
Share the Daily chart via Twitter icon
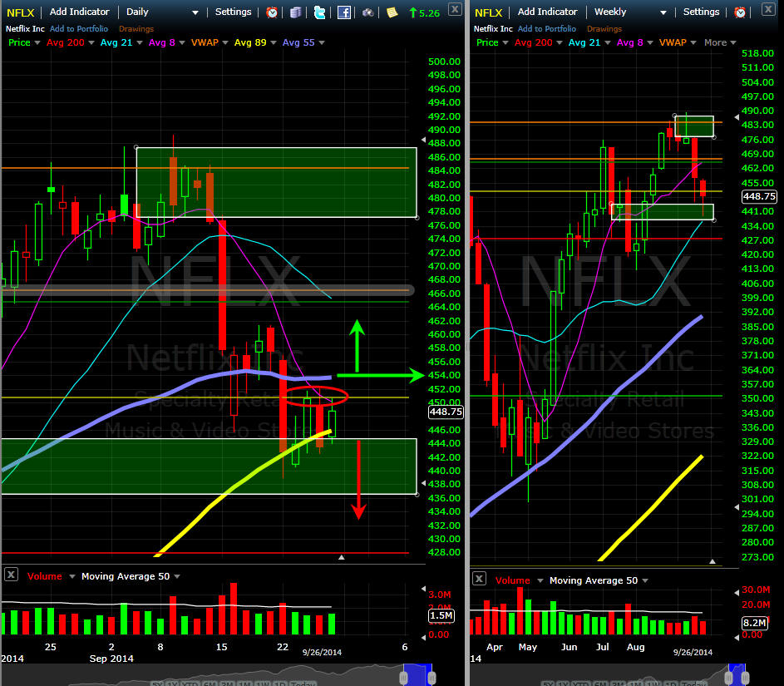319,12
